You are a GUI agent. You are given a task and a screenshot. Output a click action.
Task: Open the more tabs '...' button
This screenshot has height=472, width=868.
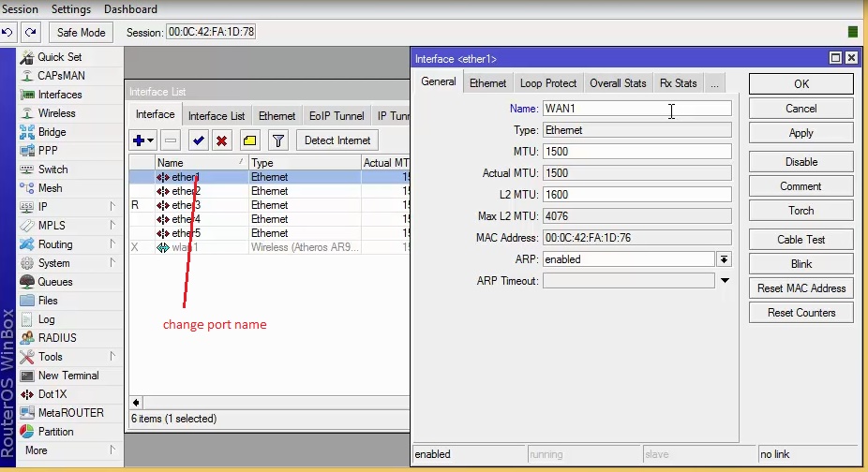tap(714, 83)
